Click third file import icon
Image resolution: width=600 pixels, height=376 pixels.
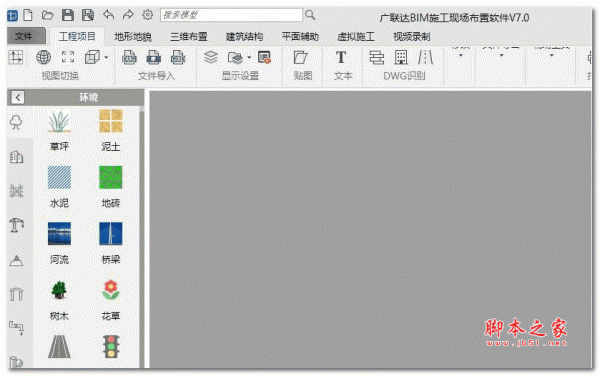pos(178,57)
